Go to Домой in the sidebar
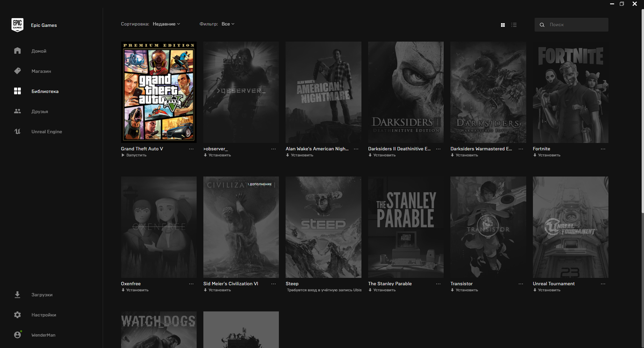 39,51
